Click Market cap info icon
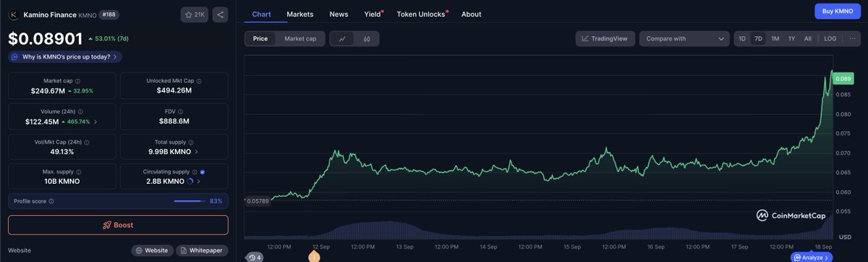The image size is (868, 262). (78, 81)
